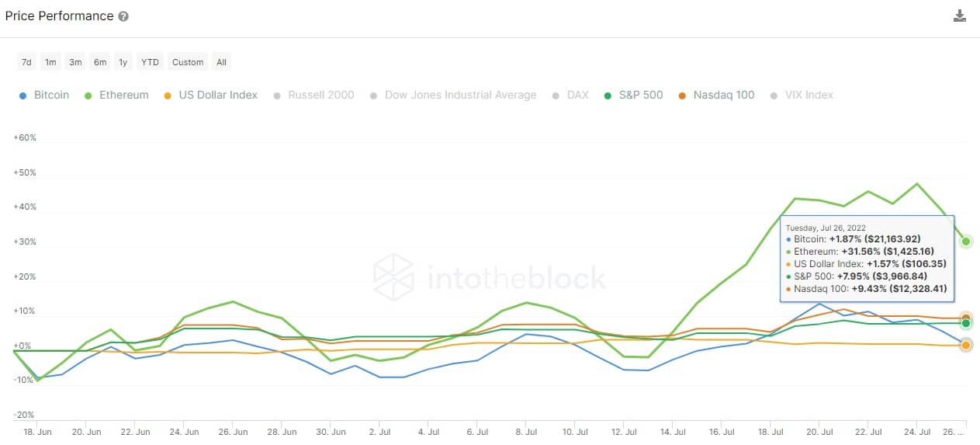Choose the 1y time range
The width and height of the screenshot is (980, 445).
(123, 62)
